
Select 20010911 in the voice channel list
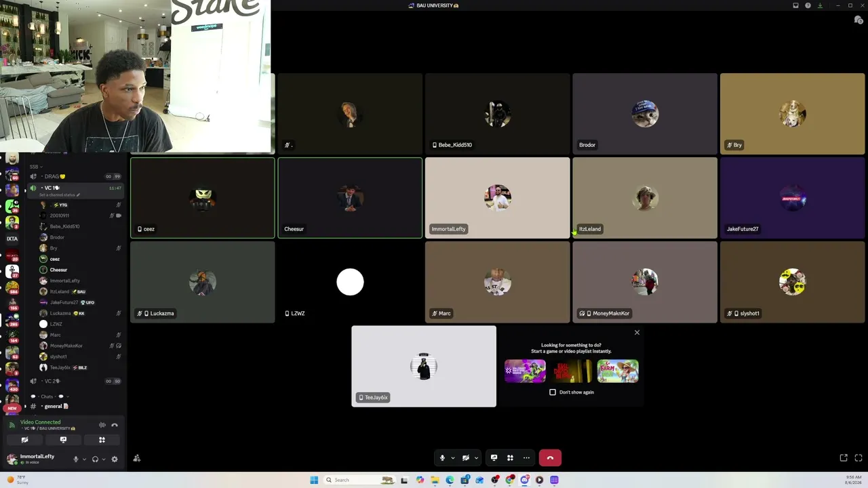pyautogui.click(x=80, y=216)
